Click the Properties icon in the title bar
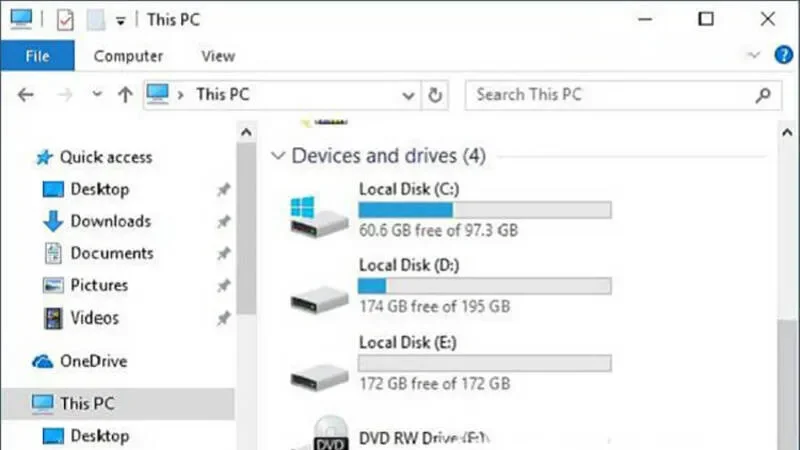This screenshot has width=800, height=450. coord(65,19)
